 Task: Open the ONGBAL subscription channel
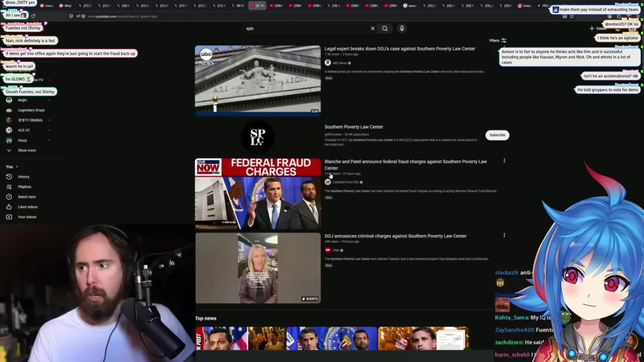click(30, 120)
